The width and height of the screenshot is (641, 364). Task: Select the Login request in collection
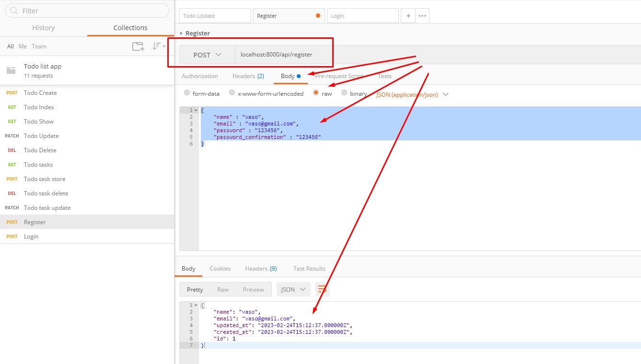point(31,237)
